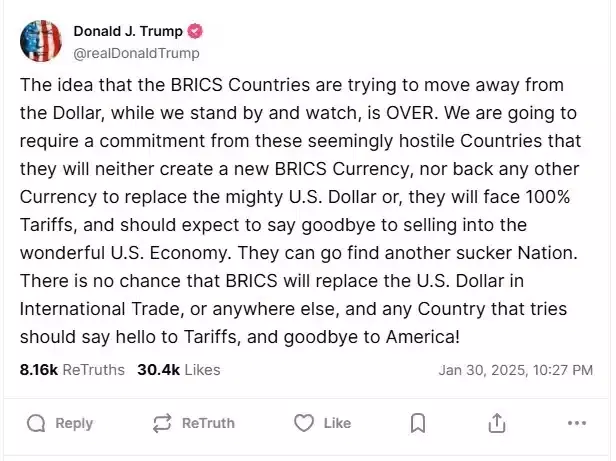
Task: Open the profile avatar picture
Action: 41,40
